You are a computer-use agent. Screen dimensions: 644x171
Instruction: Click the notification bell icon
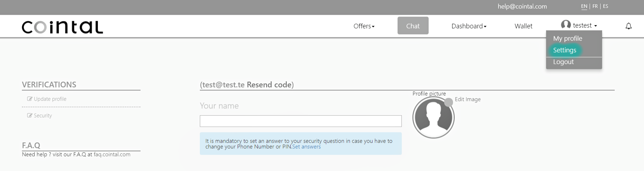pyautogui.click(x=628, y=26)
